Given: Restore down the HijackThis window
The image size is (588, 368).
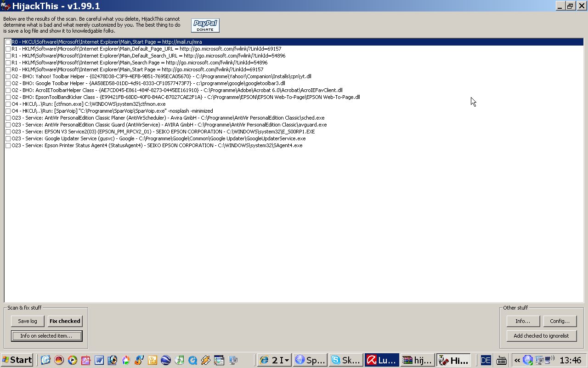Looking at the screenshot, I should click(570, 6).
